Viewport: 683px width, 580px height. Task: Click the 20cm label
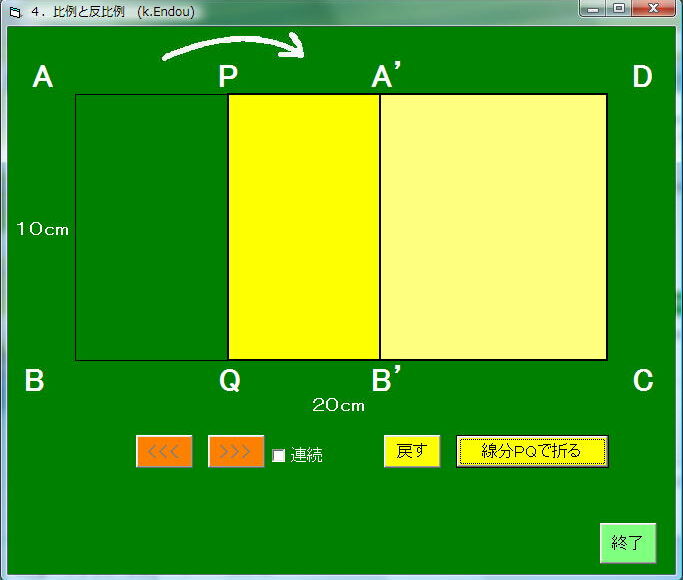tap(338, 405)
